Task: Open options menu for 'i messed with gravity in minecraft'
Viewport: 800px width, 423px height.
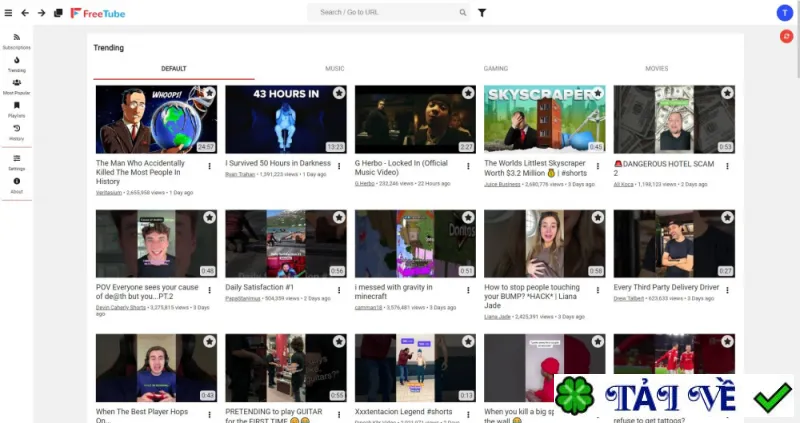Action: 468,290
